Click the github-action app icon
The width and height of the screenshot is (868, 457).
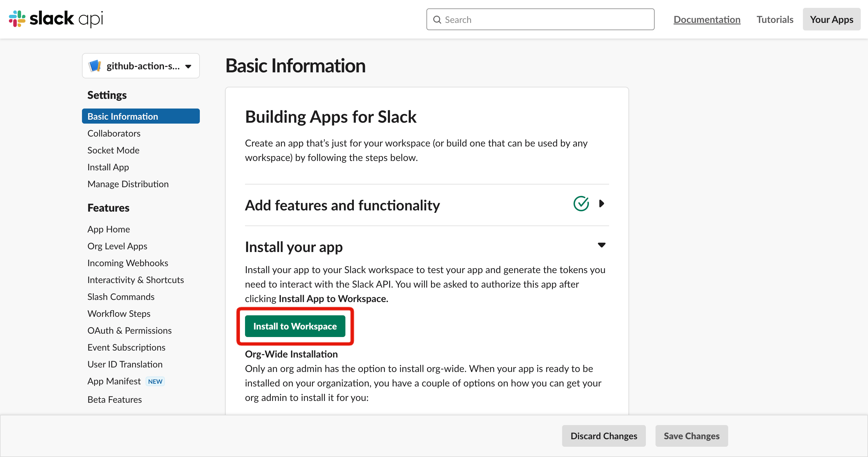point(95,66)
